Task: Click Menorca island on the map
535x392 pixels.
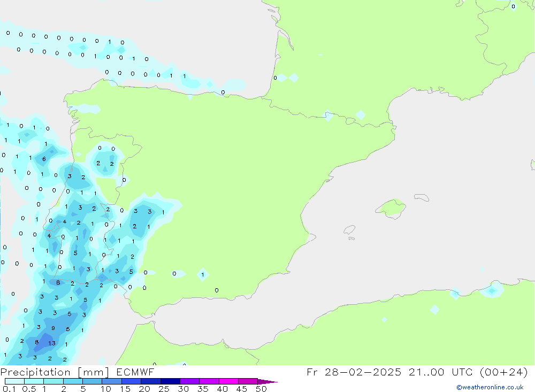Action: coord(421,198)
